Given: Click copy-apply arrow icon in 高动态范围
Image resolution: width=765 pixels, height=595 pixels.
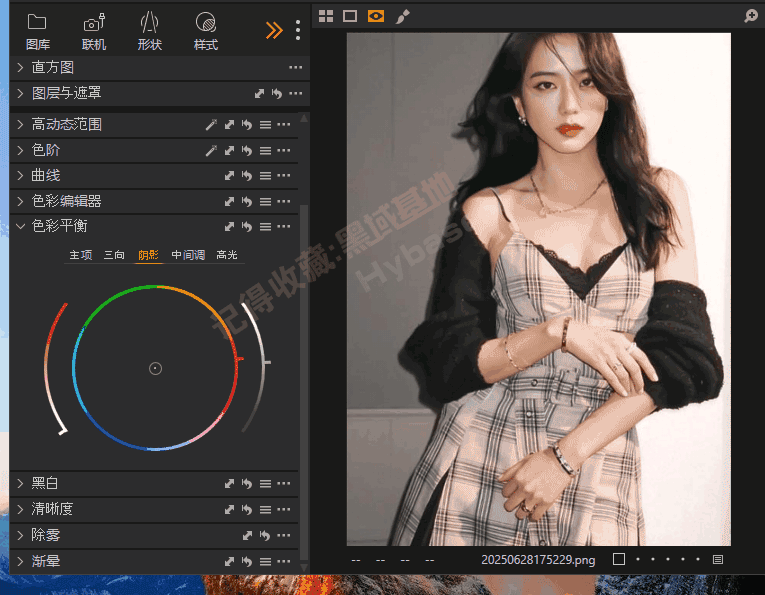Looking at the screenshot, I should [229, 124].
